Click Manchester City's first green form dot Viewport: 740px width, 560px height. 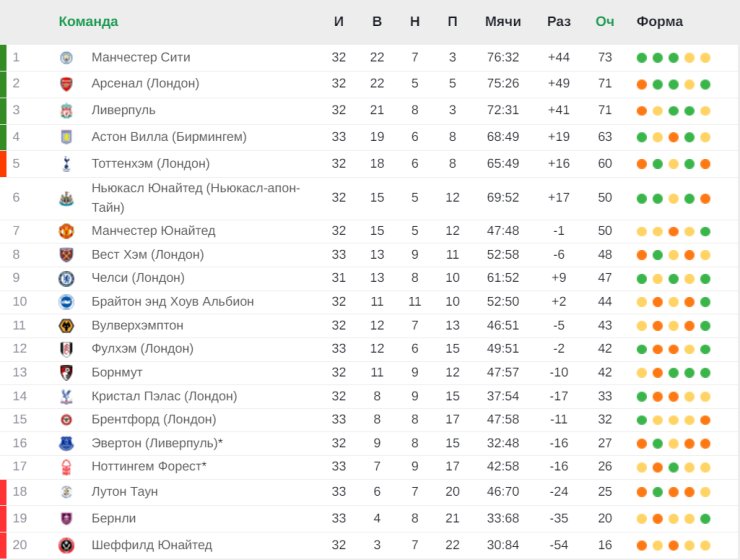(642, 58)
